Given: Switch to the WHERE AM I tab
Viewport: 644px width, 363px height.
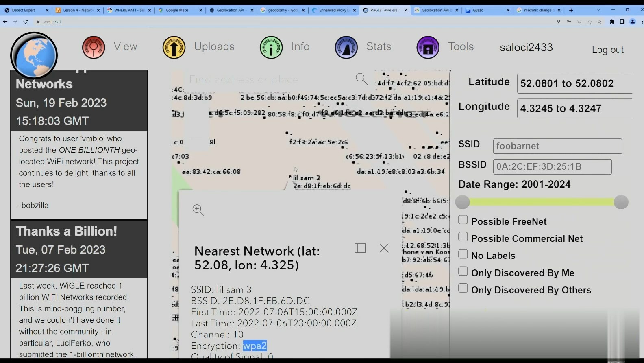Looking at the screenshot, I should tap(128, 10).
